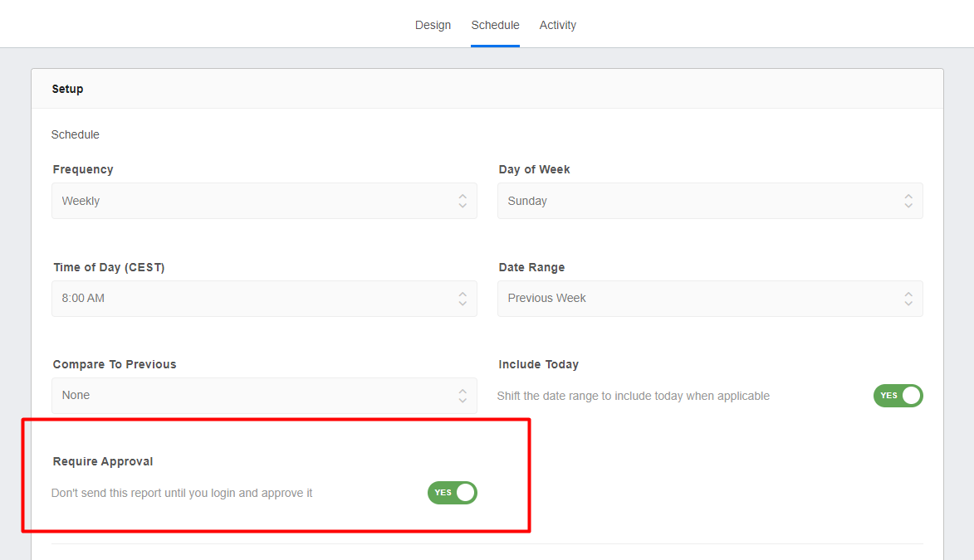Click the chevron arrows icon beside Sunday
Image resolution: width=974 pixels, height=560 pixels.
908,201
